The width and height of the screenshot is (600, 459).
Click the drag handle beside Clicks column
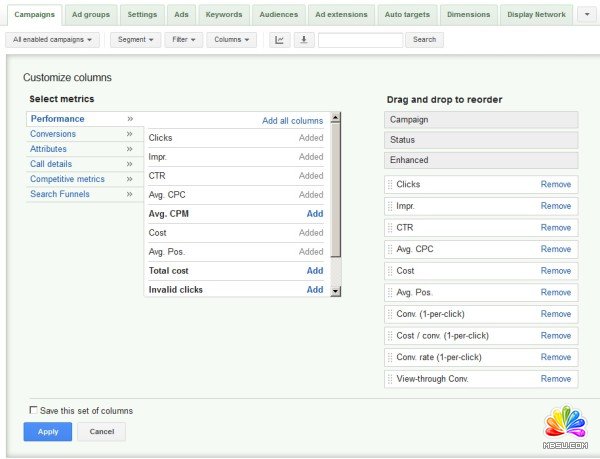390,185
